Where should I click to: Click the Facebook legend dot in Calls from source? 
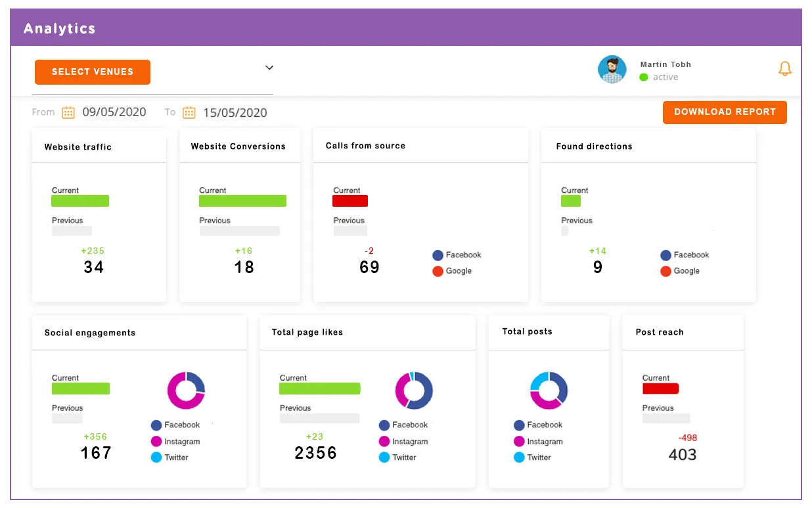438,255
